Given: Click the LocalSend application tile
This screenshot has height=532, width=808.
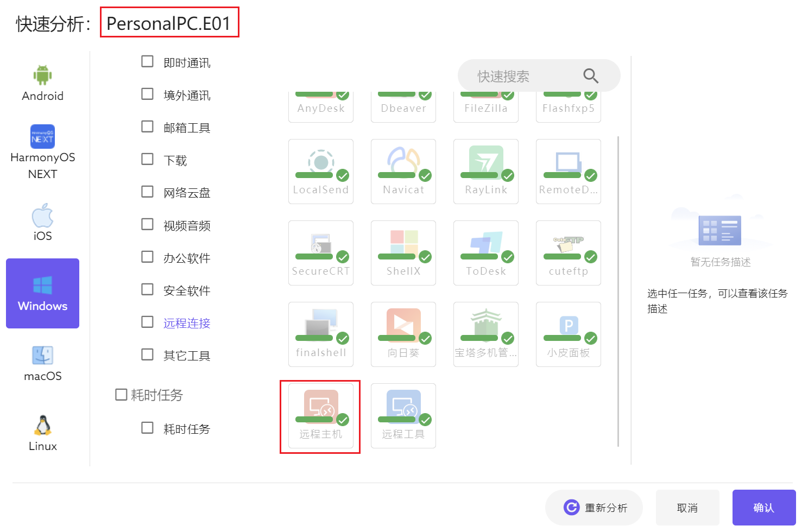Looking at the screenshot, I should 320,171.
